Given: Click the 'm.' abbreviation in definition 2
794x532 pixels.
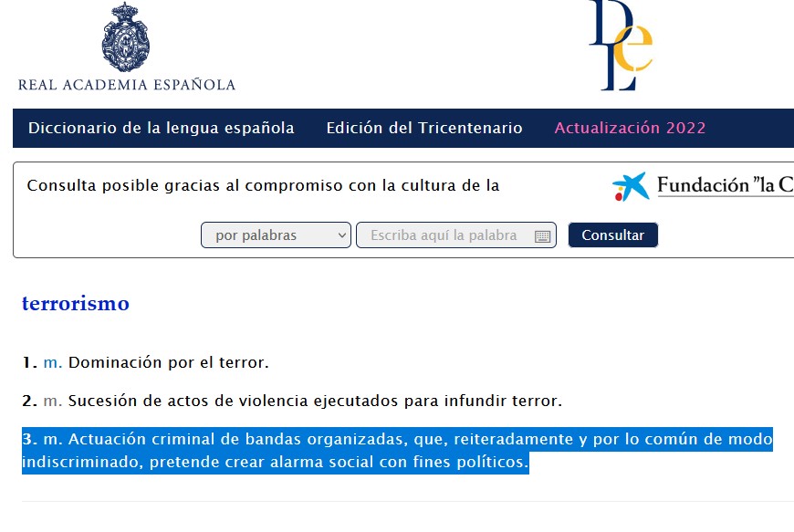Looking at the screenshot, I should (x=53, y=401).
